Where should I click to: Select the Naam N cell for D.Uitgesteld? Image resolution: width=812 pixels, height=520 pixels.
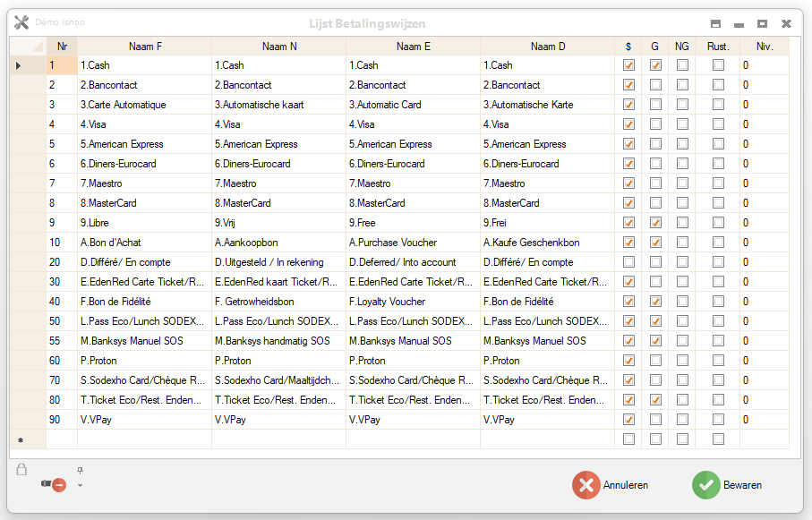pyautogui.click(x=278, y=262)
